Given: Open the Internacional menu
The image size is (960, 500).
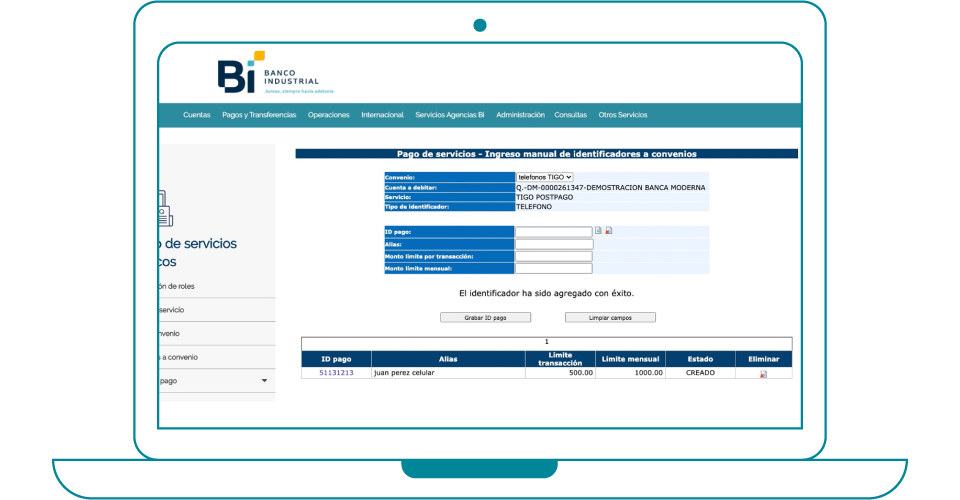Looking at the screenshot, I should [382, 115].
